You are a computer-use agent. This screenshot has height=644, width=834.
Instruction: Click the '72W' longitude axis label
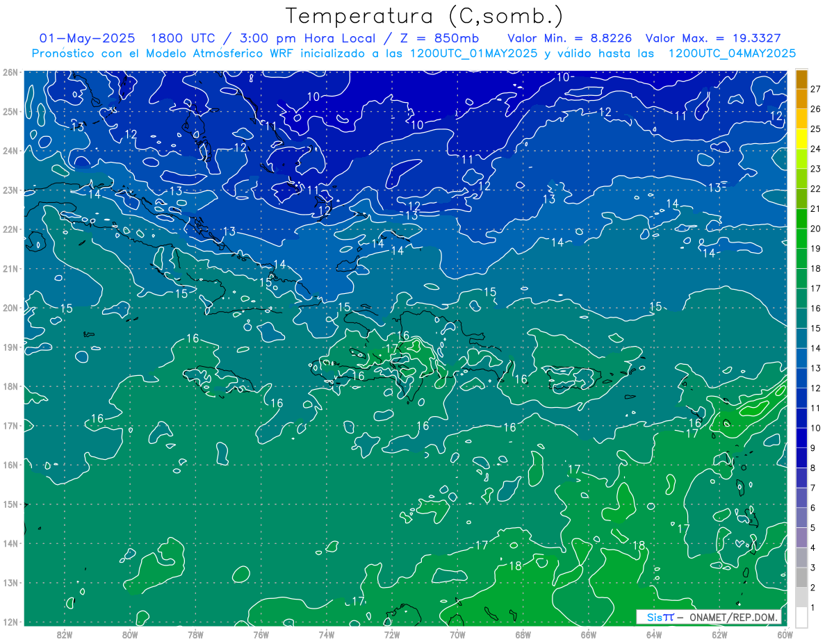[x=391, y=634]
